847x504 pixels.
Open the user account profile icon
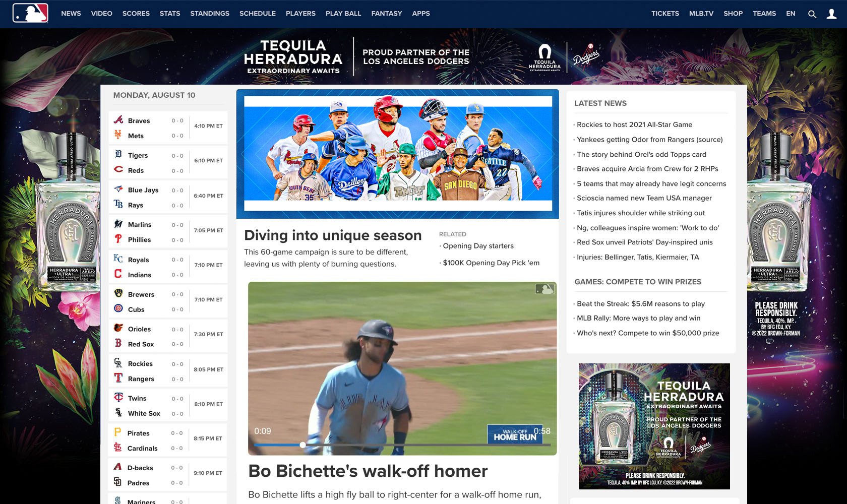(831, 14)
